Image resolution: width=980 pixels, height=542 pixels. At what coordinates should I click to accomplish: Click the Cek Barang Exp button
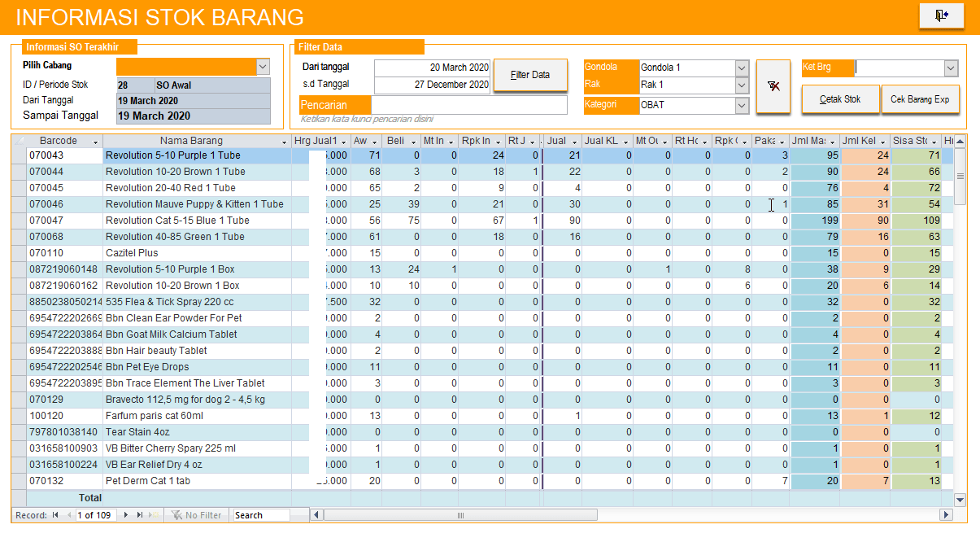point(920,99)
